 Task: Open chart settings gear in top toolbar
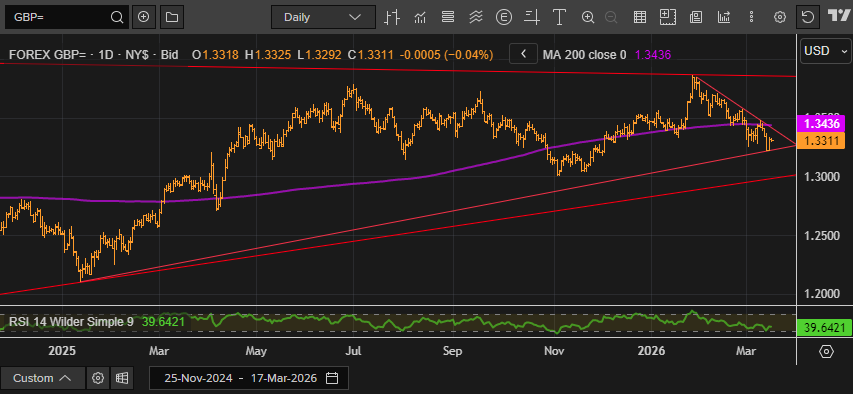click(780, 17)
